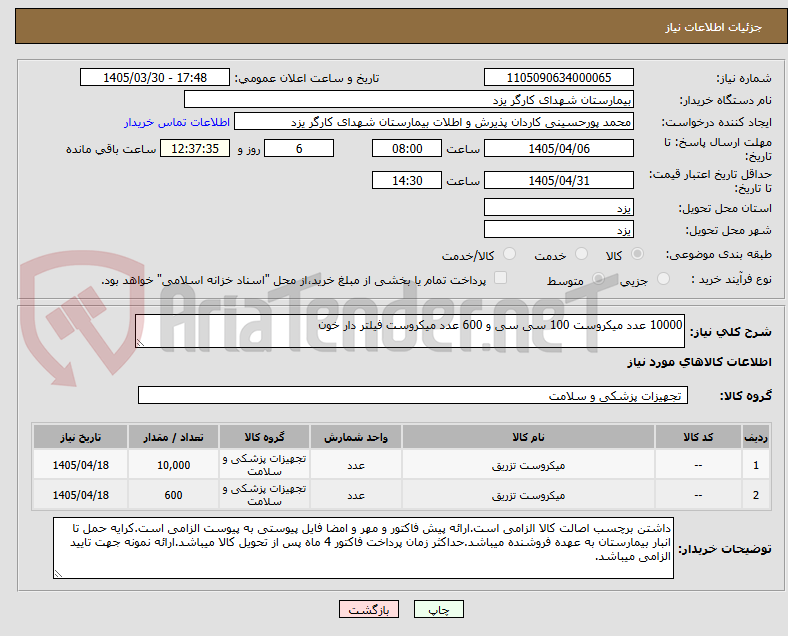
Task: Click the announcement date field 1405/03/30 - 17:48
Action: coord(155,77)
